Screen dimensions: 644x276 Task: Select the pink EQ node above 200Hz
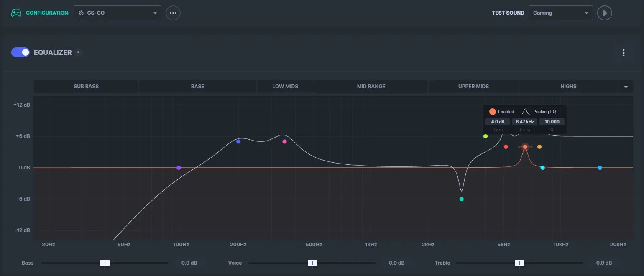point(284,141)
